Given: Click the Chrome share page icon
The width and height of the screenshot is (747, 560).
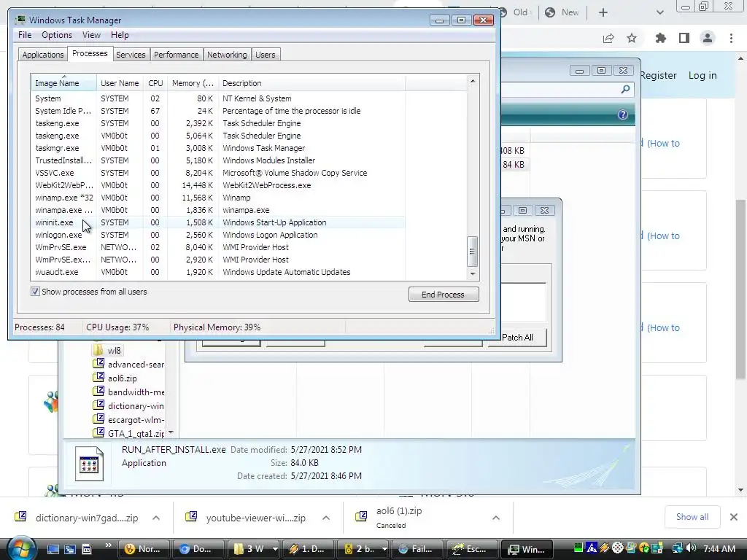Looking at the screenshot, I should pyautogui.click(x=608, y=38).
